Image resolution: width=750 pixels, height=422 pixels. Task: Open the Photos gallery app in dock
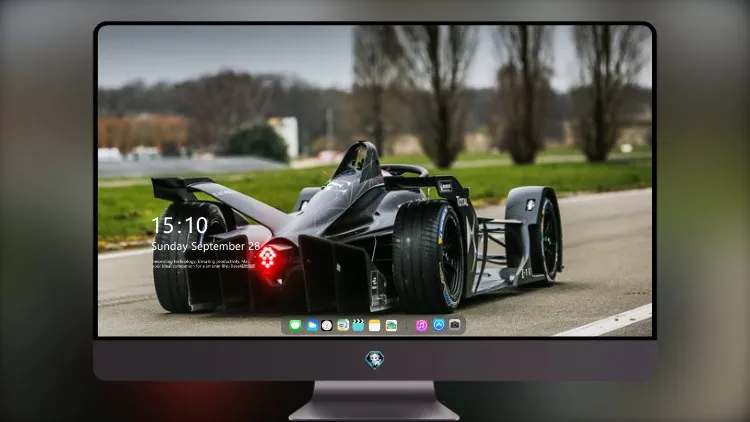click(391, 325)
